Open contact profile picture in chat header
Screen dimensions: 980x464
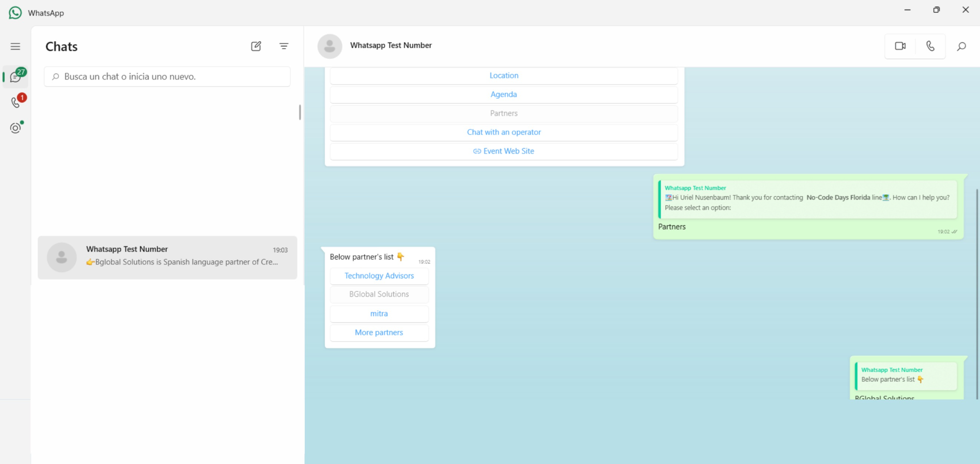(x=330, y=46)
